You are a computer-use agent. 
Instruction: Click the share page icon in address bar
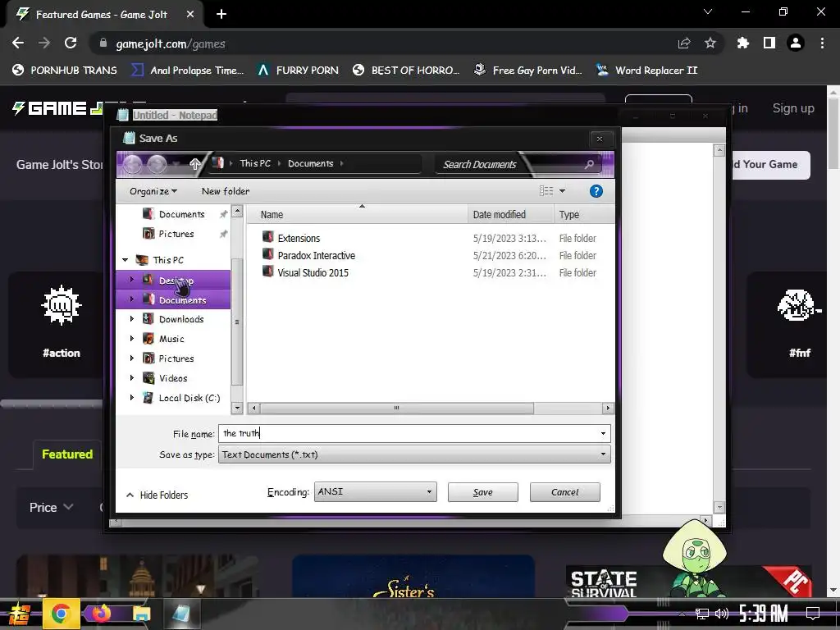click(684, 43)
